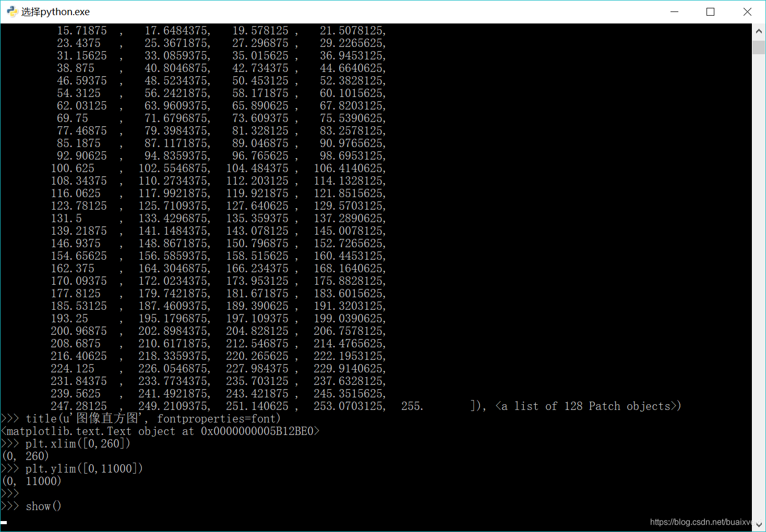Click the value 87.1171875

pos(176,143)
